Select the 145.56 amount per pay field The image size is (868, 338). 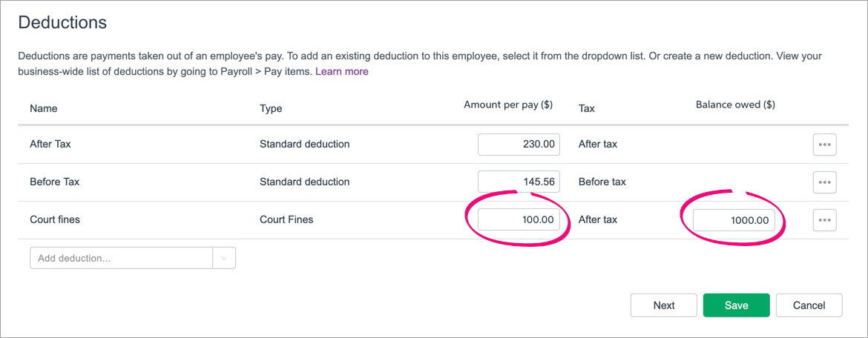[519, 182]
